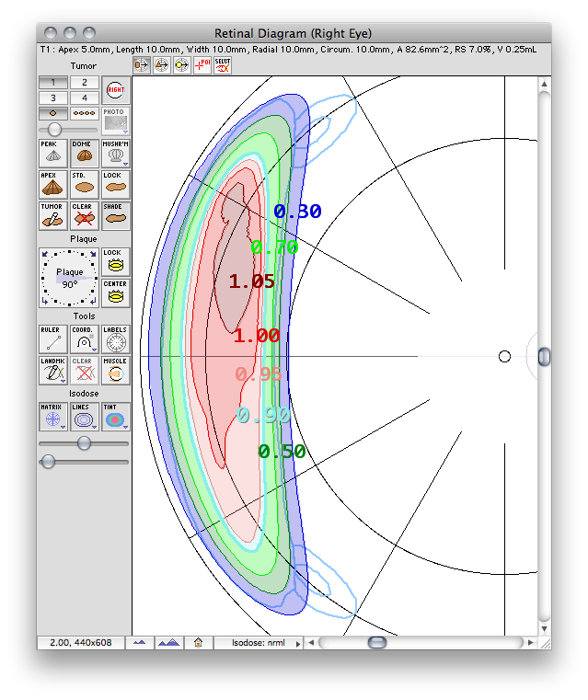Activate the POI crosshair tool

(202, 65)
